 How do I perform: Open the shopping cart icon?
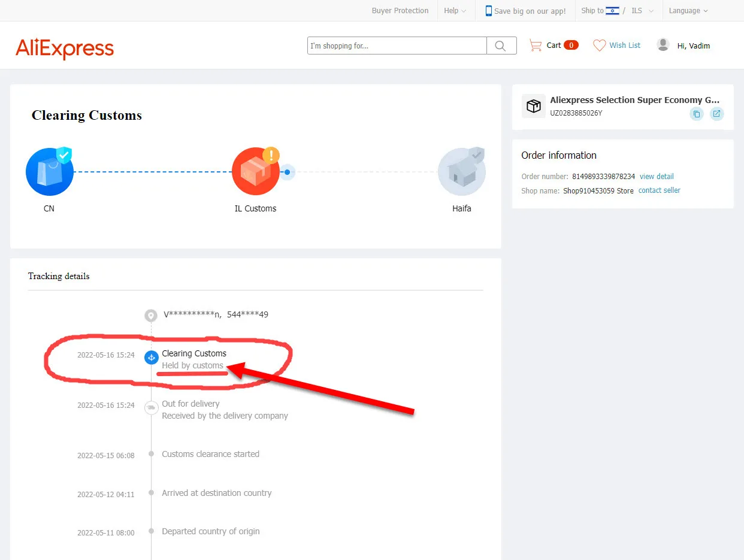pos(535,46)
